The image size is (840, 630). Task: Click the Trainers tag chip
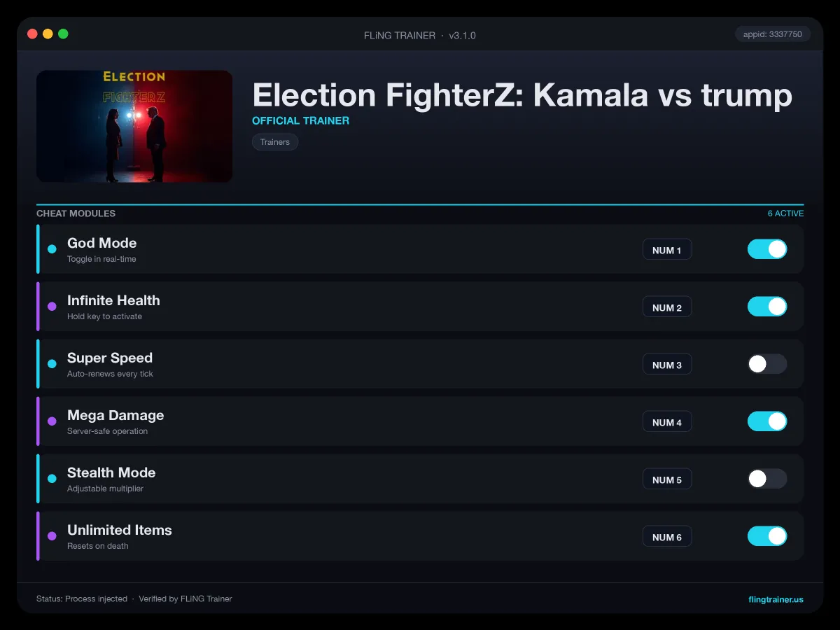click(x=275, y=142)
